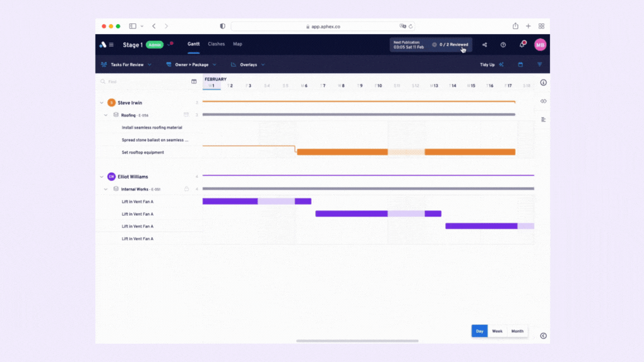Image resolution: width=644 pixels, height=362 pixels.
Task: Switch to the Map tab
Action: tap(237, 44)
